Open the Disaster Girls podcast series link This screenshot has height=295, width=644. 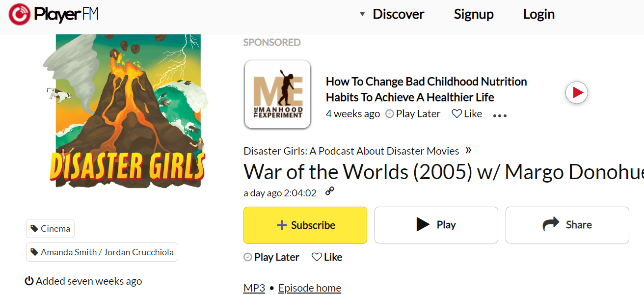click(x=351, y=151)
